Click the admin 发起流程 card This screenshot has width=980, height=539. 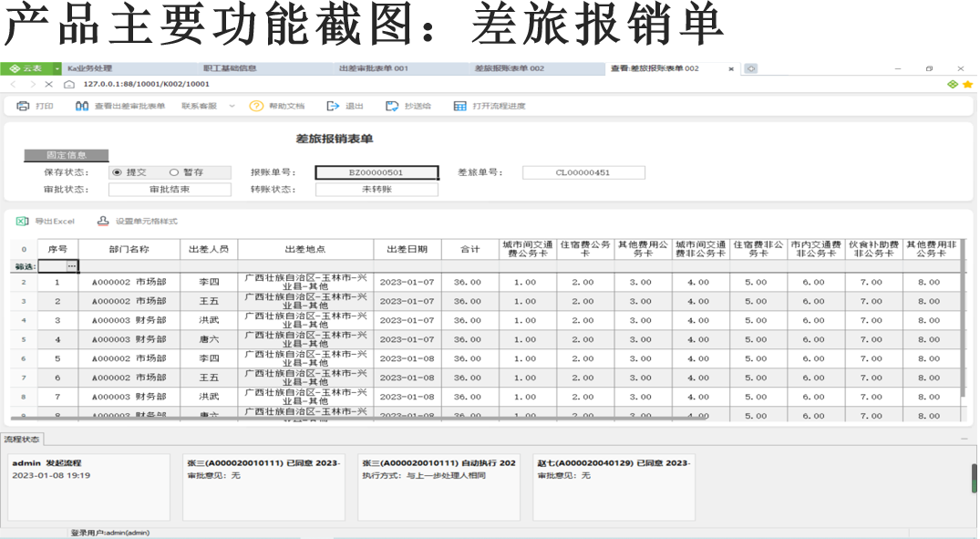point(88,487)
